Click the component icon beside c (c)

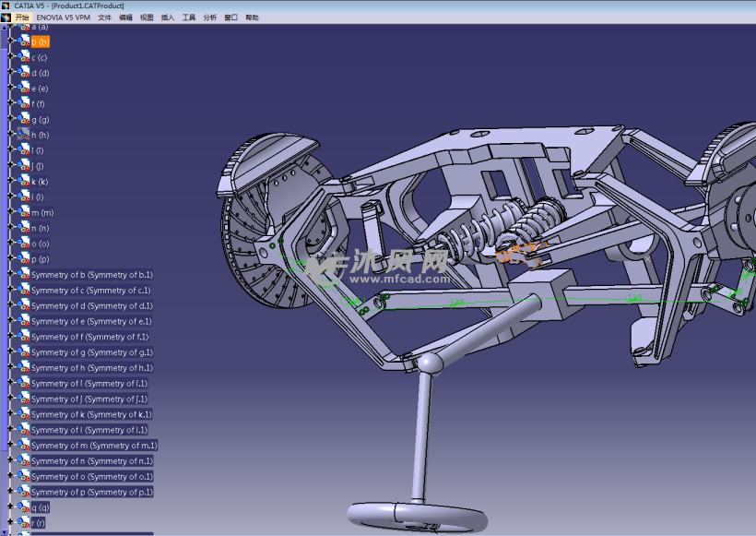24,57
